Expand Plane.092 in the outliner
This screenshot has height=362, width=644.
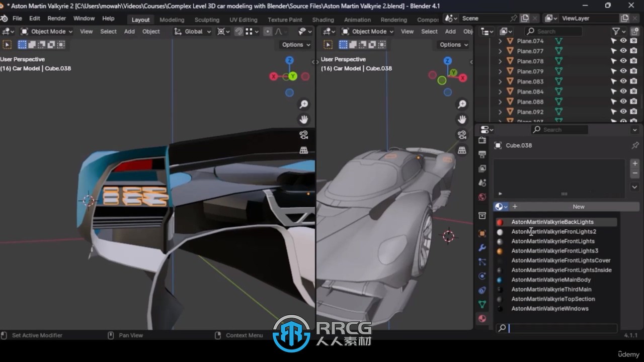500,112
